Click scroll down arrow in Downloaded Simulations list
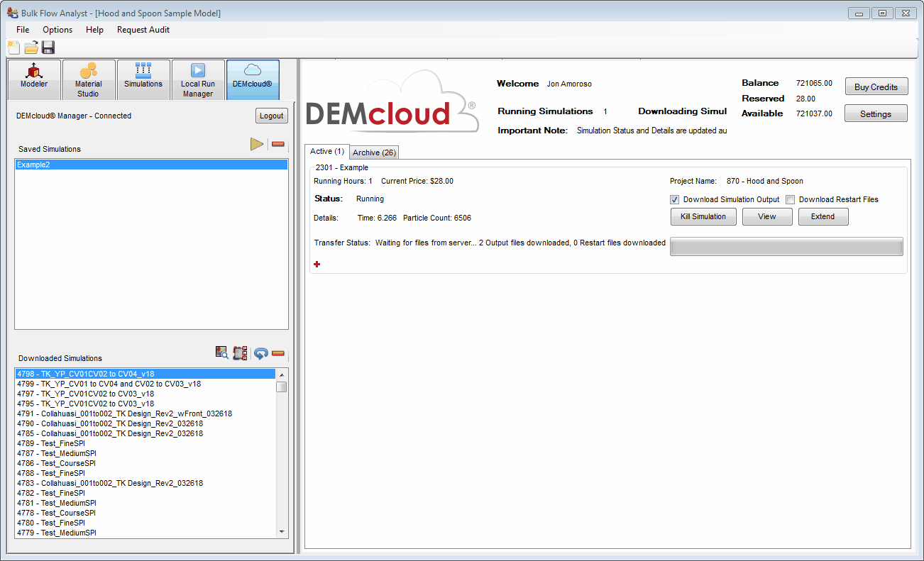924x561 pixels. [282, 531]
